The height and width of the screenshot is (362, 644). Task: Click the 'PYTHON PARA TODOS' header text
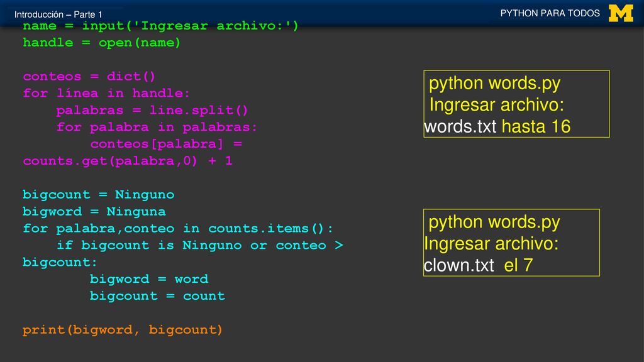point(550,13)
